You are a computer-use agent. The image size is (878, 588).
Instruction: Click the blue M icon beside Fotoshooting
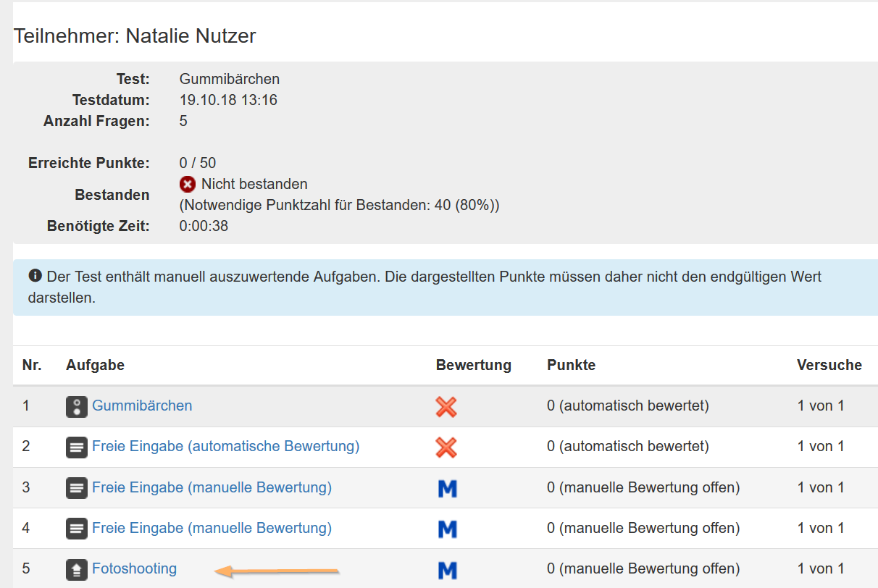coord(448,570)
